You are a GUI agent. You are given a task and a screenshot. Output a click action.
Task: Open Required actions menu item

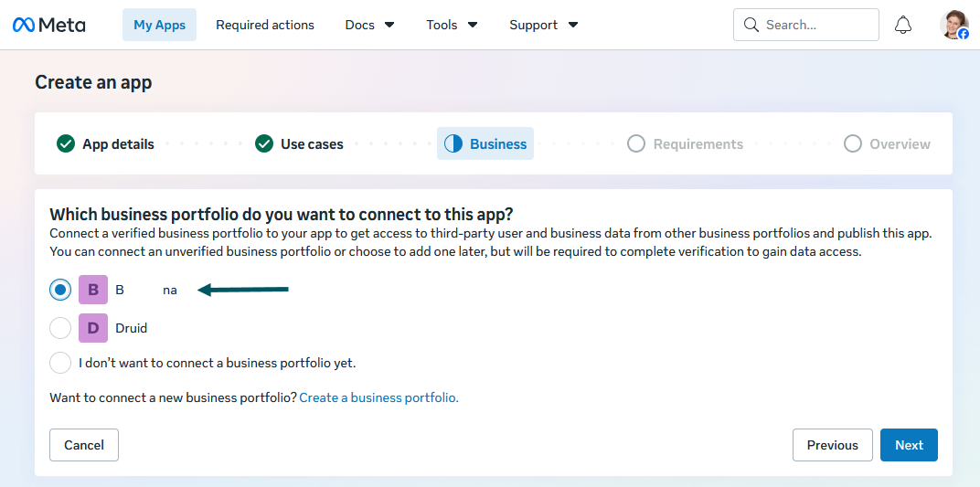coord(265,25)
